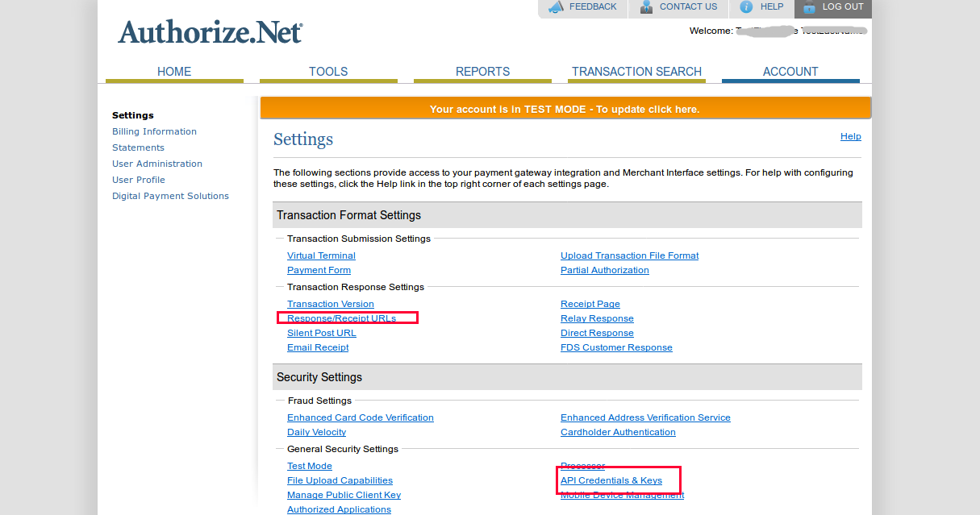Click the Contact Us person icon
This screenshot has height=515, width=980.
646,7
